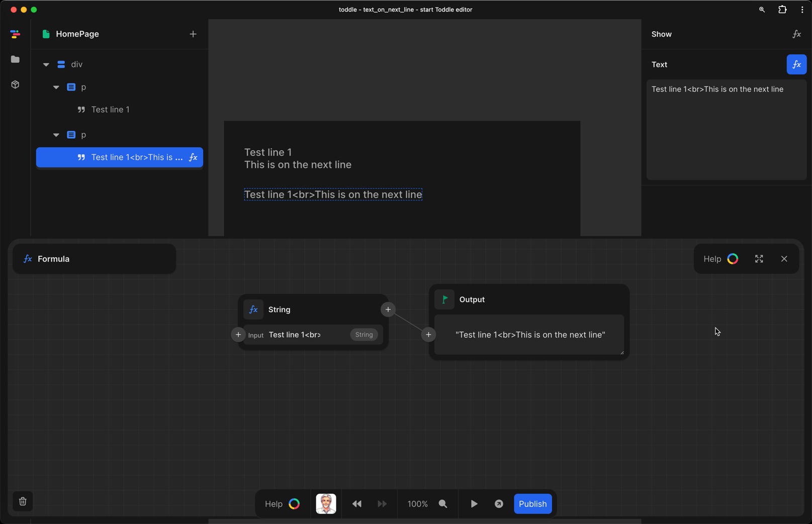Image resolution: width=812 pixels, height=524 pixels.
Task: Collapse the second p element node
Action: 56,135
